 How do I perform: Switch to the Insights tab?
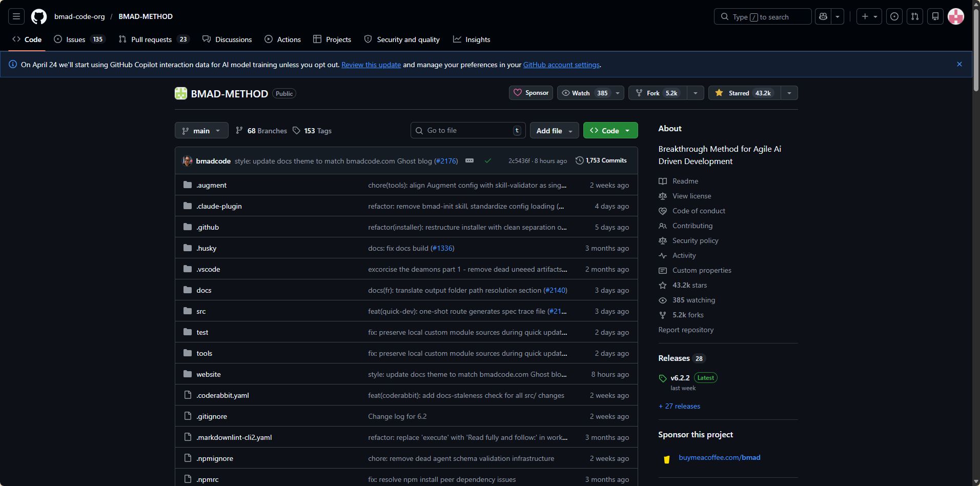[x=472, y=39]
